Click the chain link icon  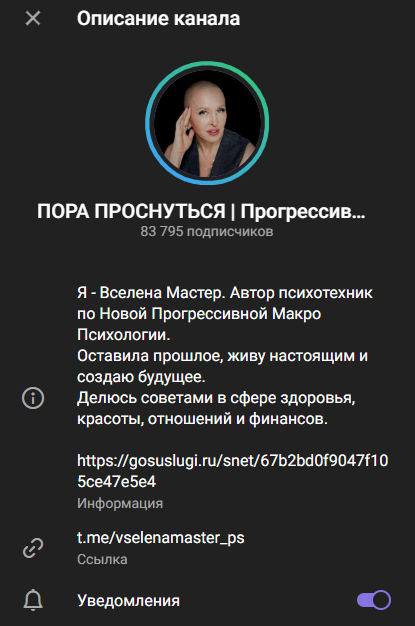[33, 548]
